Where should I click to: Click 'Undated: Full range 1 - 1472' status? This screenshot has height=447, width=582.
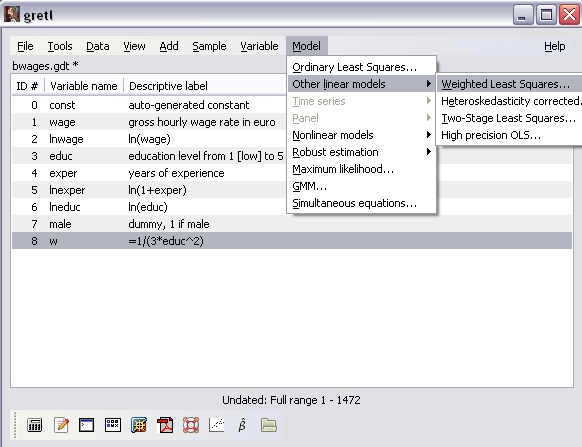(291, 400)
